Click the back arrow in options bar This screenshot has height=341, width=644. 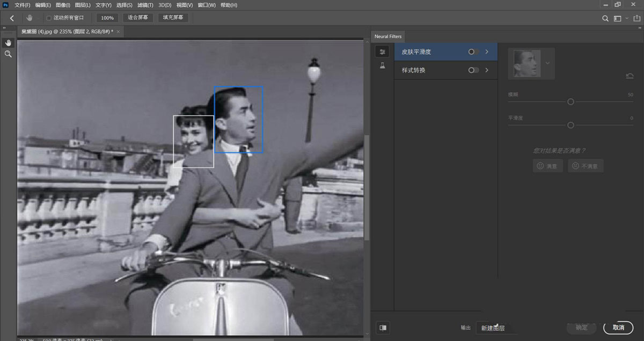[12, 18]
